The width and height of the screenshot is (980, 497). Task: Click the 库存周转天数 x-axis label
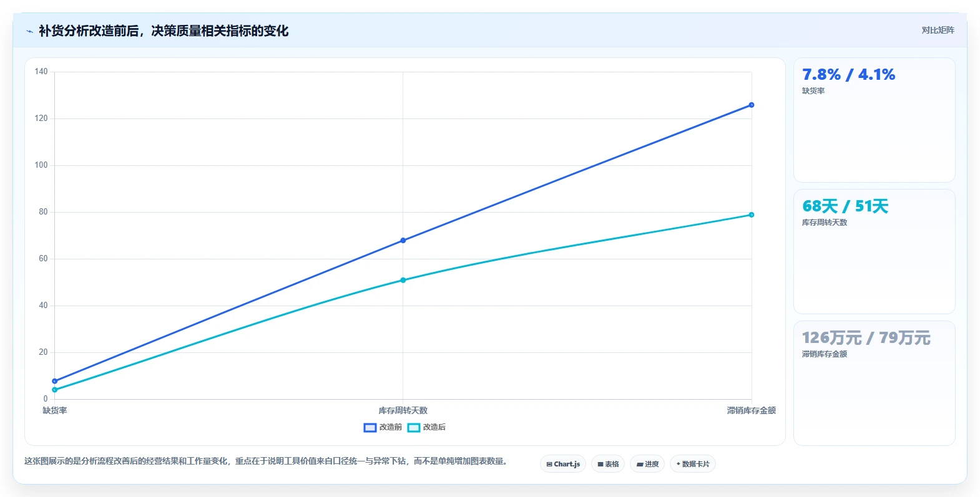[x=403, y=410]
